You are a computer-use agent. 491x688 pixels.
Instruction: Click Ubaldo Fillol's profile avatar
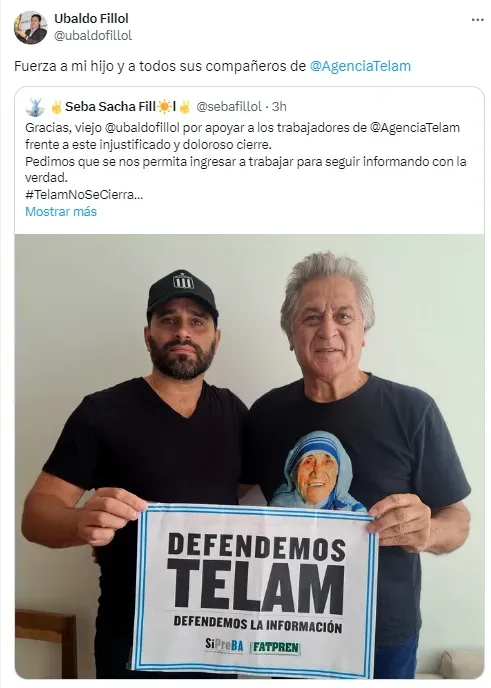coord(30,28)
